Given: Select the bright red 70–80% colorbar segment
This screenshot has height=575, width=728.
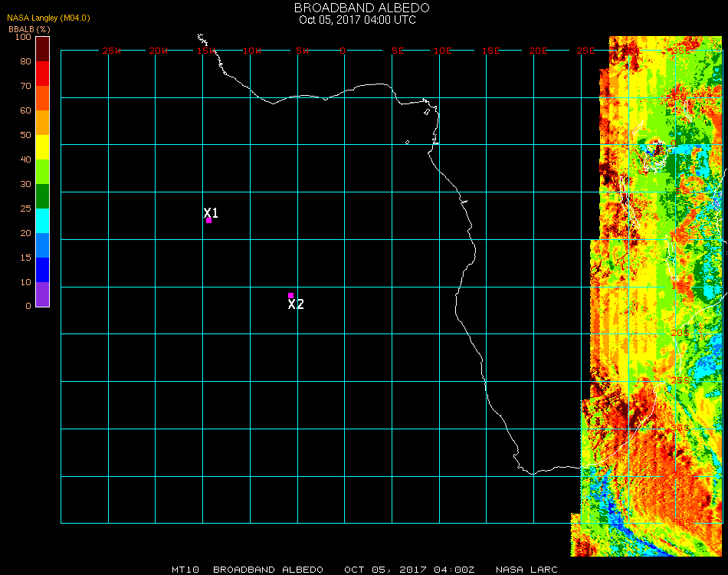Looking at the screenshot, I should (42, 74).
